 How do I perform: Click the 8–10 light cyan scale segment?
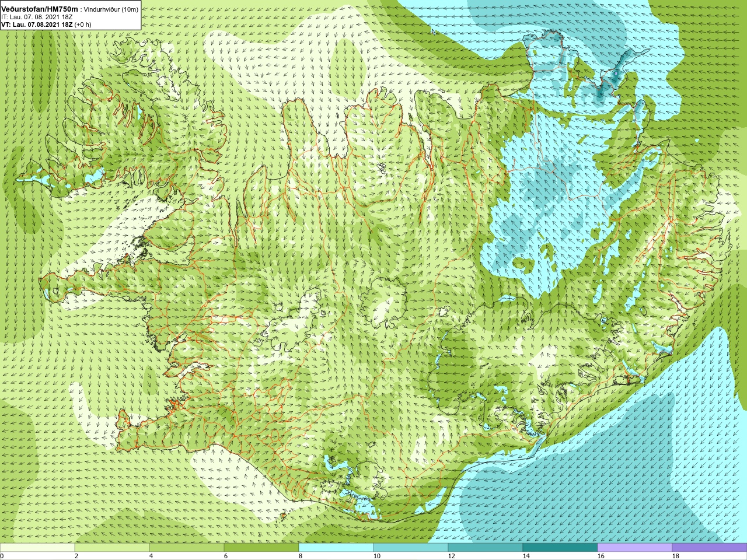[x=336, y=548]
